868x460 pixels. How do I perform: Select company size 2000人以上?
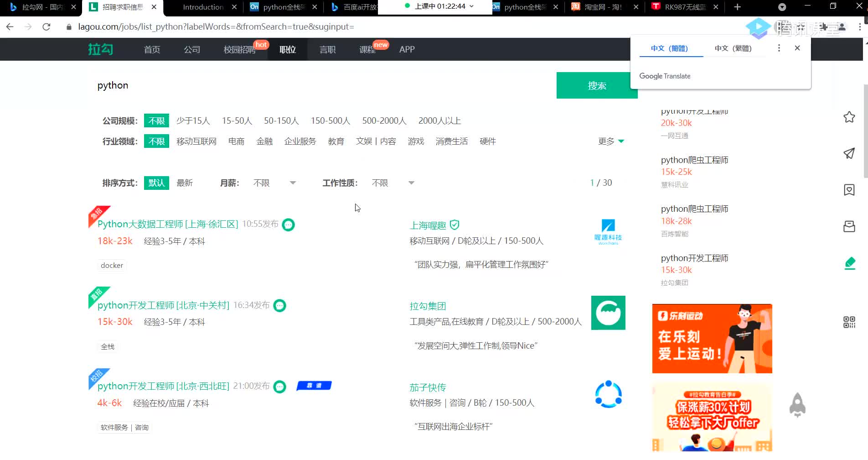click(439, 120)
